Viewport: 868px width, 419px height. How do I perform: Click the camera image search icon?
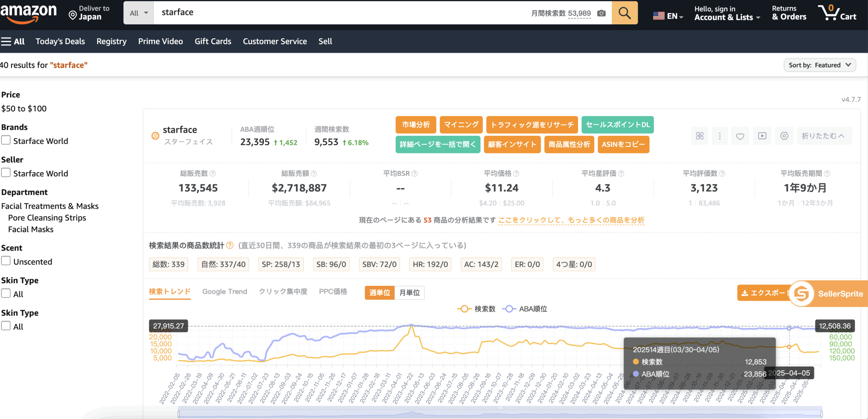tap(601, 13)
